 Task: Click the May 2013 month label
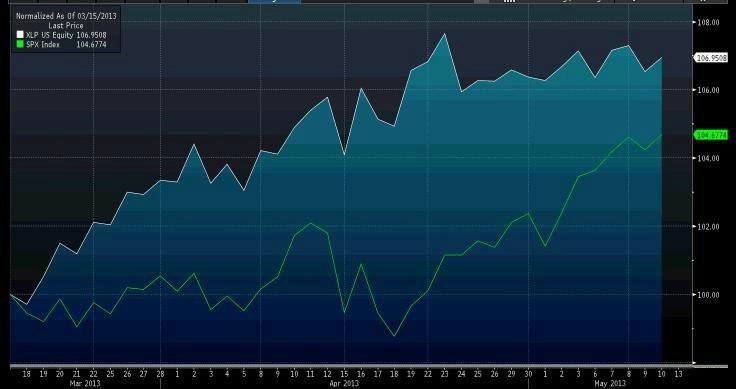click(611, 383)
